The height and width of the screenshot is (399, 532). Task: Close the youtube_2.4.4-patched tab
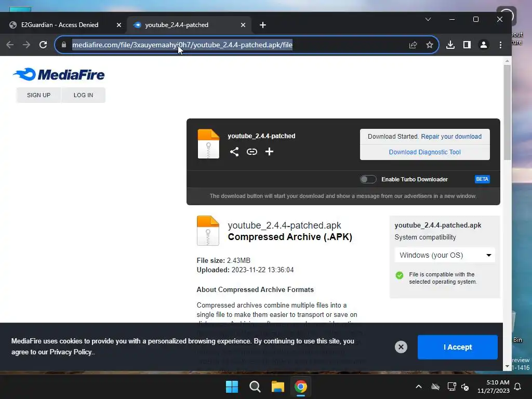[243, 25]
